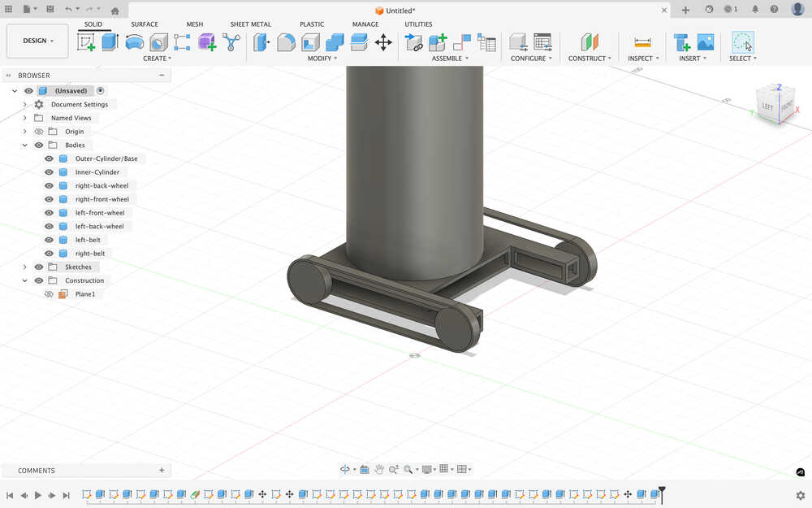Screen dimensions: 812x508
Task: Hide the Inner-Cylinder body
Action: [x=49, y=172]
